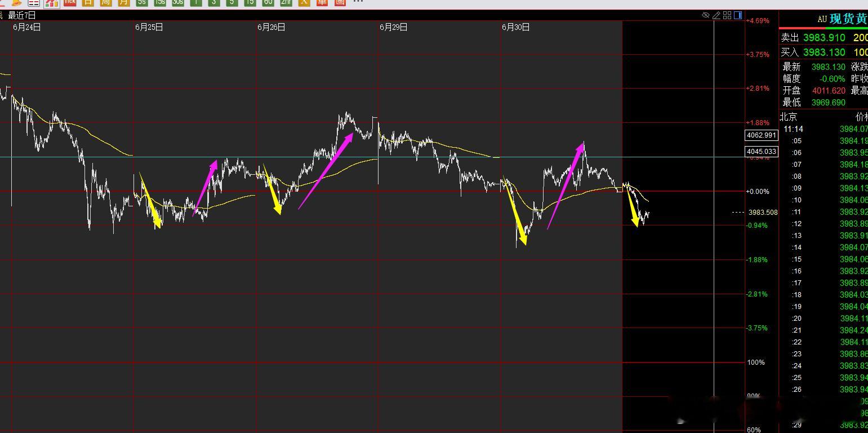Click the red-green buy/sell ratio bar
Screen dimensions: 868x433
pos(824,28)
